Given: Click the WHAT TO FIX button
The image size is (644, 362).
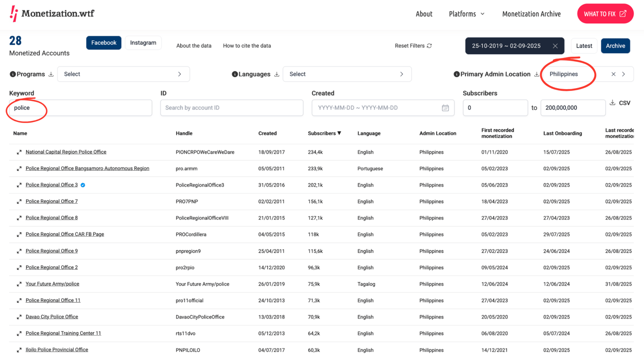Looking at the screenshot, I should click(x=605, y=14).
